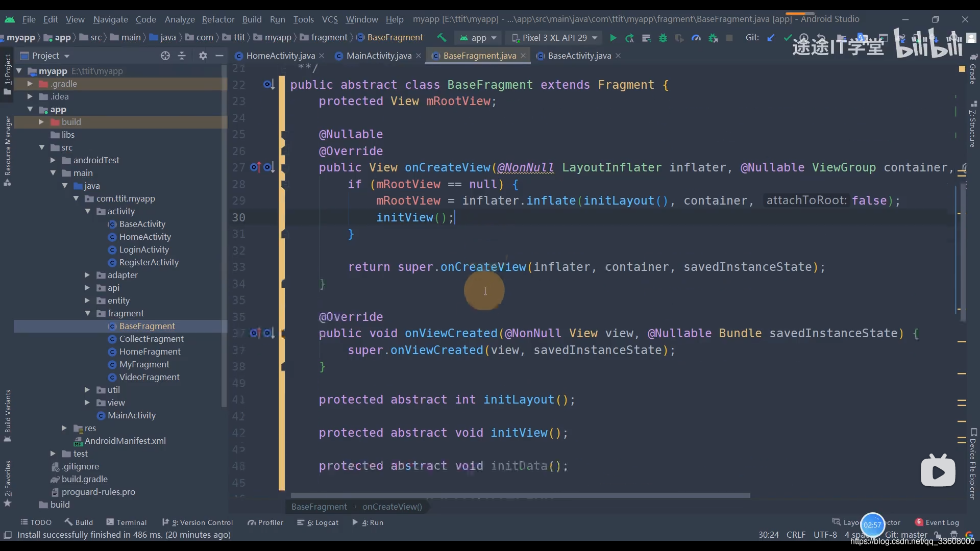Open the Event Log
This screenshot has width=980, height=551.
tap(937, 522)
